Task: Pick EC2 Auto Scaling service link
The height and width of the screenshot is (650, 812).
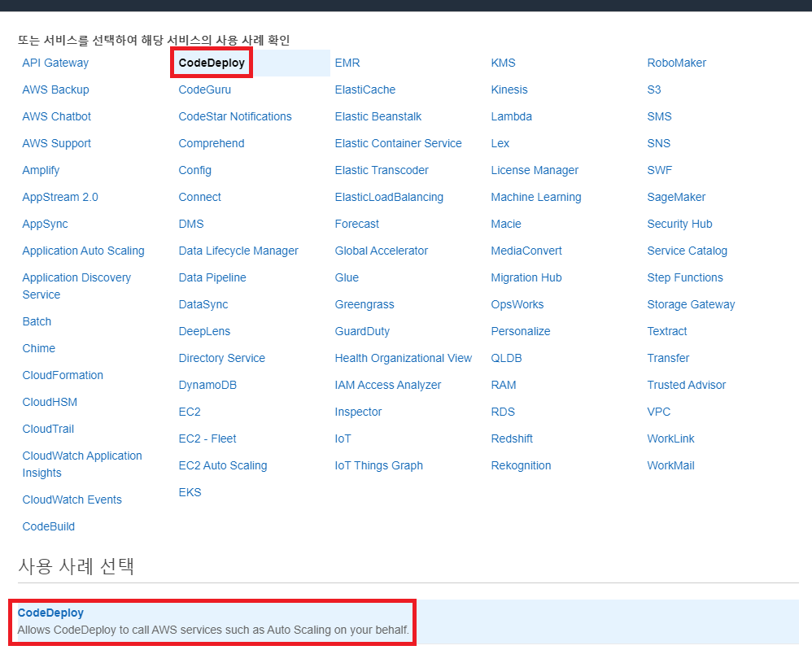Action: click(x=223, y=467)
